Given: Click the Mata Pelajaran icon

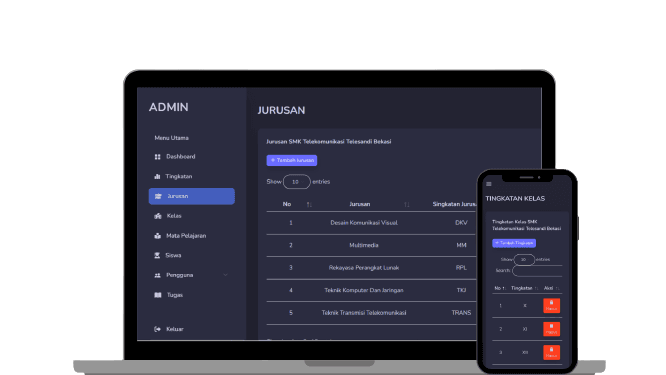Looking at the screenshot, I should 158,236.
